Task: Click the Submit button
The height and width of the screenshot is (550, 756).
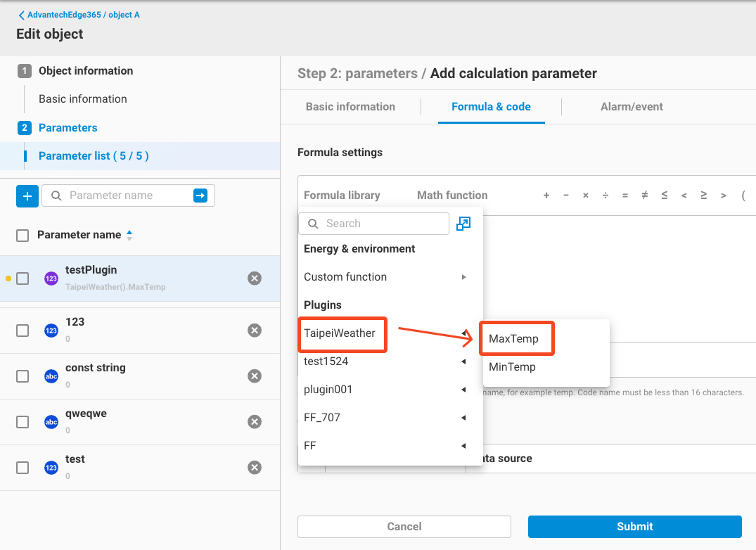Action: (634, 526)
